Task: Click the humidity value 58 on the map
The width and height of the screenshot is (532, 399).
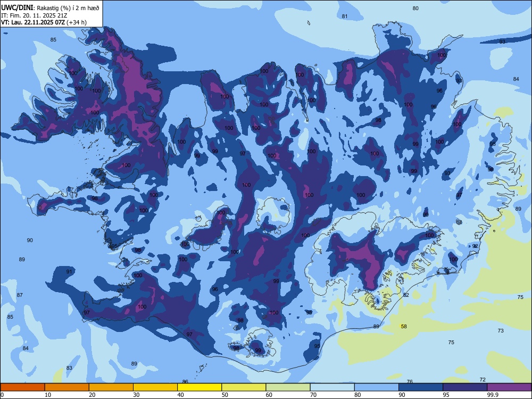Action: (404, 327)
